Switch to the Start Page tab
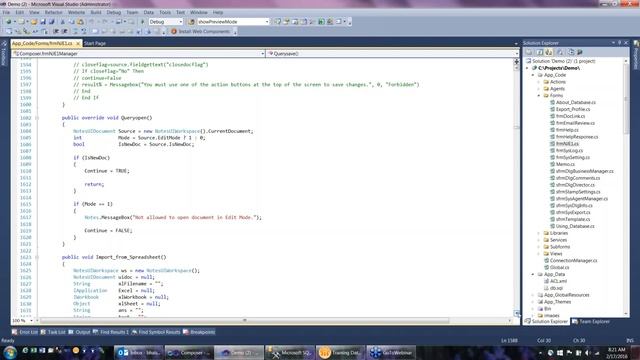The height and width of the screenshot is (360, 640). coord(95,43)
